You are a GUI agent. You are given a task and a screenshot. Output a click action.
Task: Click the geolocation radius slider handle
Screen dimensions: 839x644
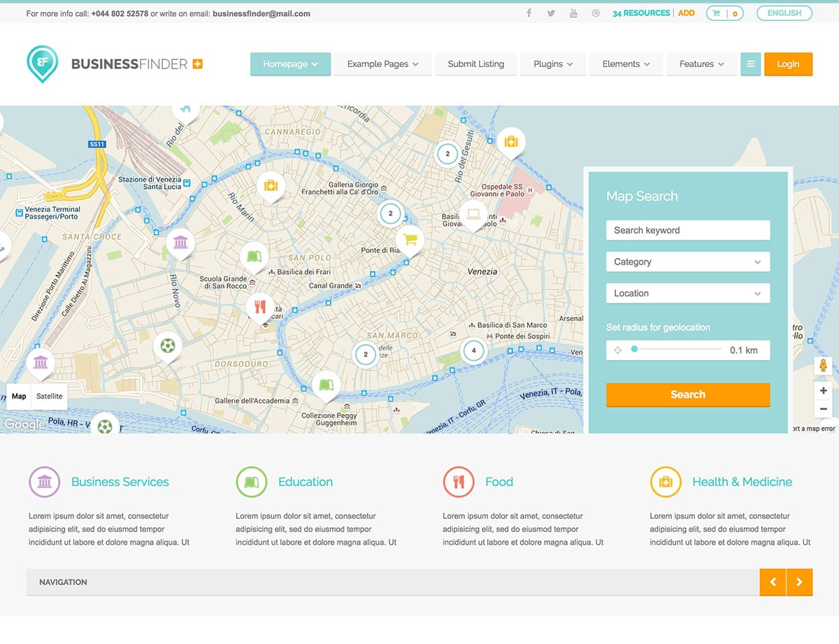coord(634,349)
